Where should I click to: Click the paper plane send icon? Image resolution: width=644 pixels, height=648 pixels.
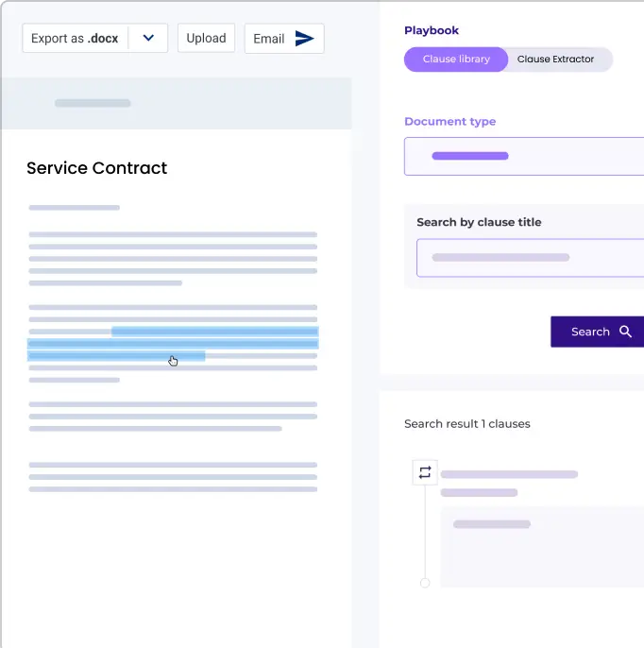[304, 39]
